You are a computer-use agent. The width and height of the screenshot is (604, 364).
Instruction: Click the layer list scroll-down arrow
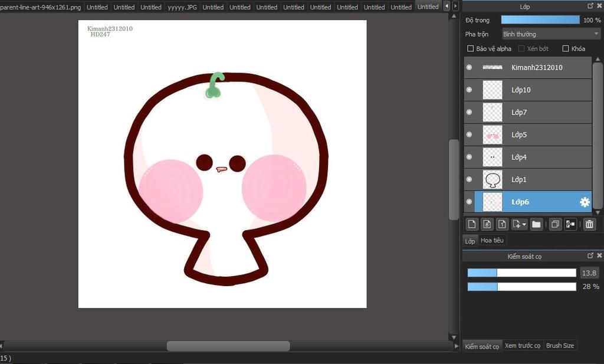click(598, 212)
